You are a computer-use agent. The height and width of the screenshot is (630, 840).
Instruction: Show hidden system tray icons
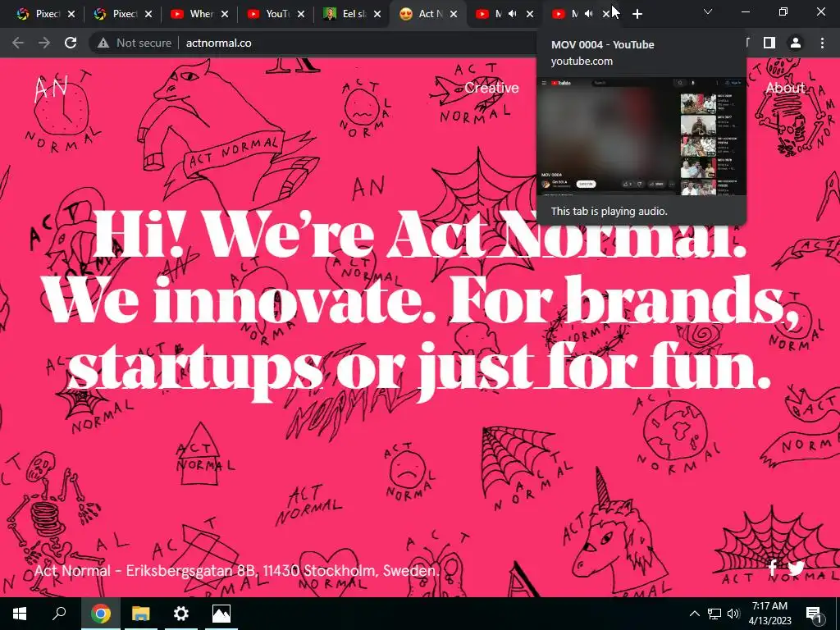694,614
